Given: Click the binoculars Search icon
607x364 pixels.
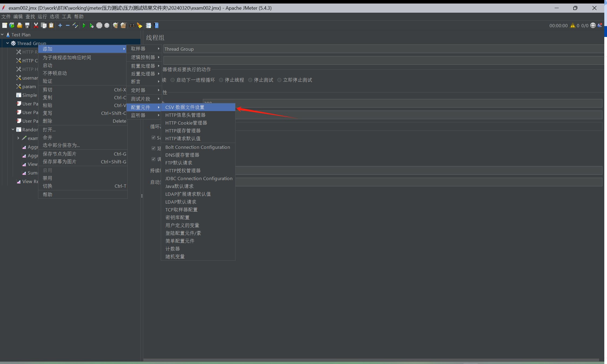Looking at the screenshot, I should 132,25.
